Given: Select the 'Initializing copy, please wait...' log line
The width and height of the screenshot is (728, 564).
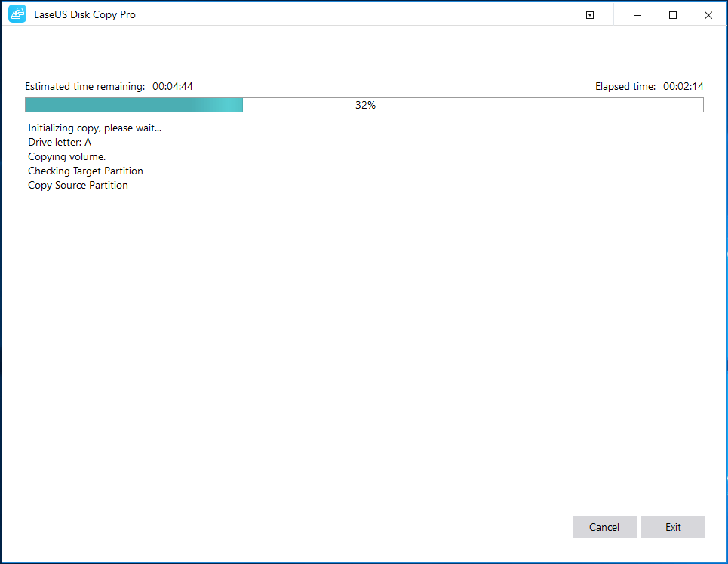Looking at the screenshot, I should 95,128.
